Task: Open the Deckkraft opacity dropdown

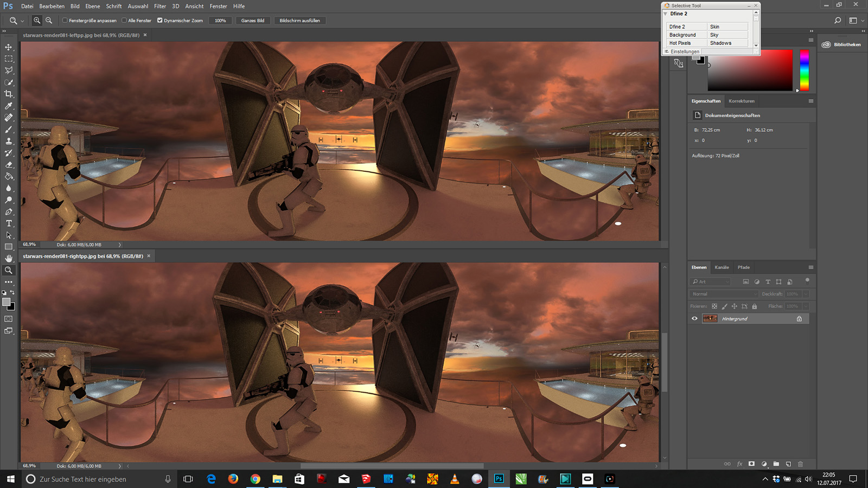Action: point(806,294)
